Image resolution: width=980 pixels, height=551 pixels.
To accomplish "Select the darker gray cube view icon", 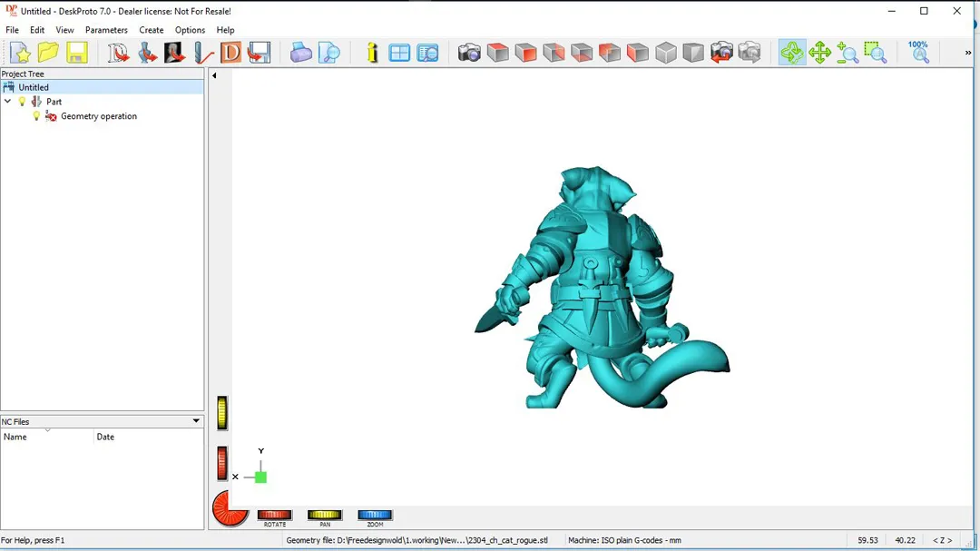I will coord(693,53).
